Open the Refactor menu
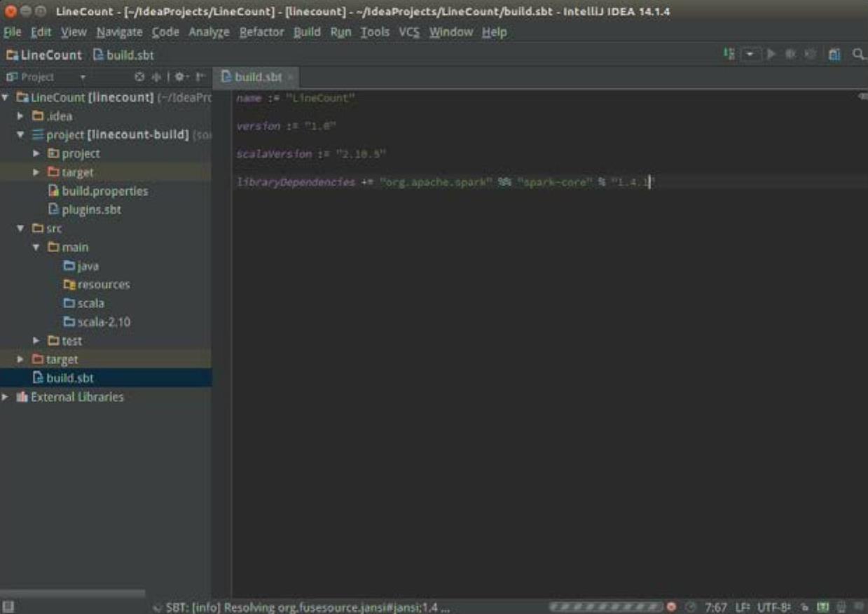 point(261,32)
